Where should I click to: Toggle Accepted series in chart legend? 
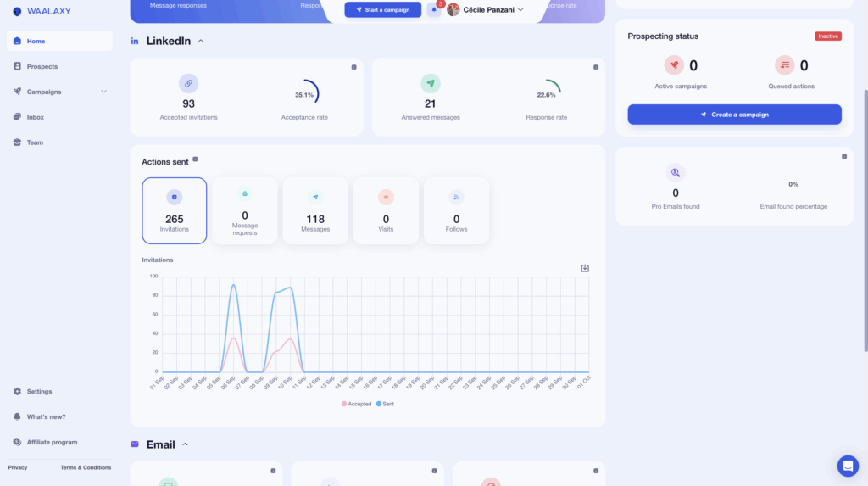[x=357, y=404]
